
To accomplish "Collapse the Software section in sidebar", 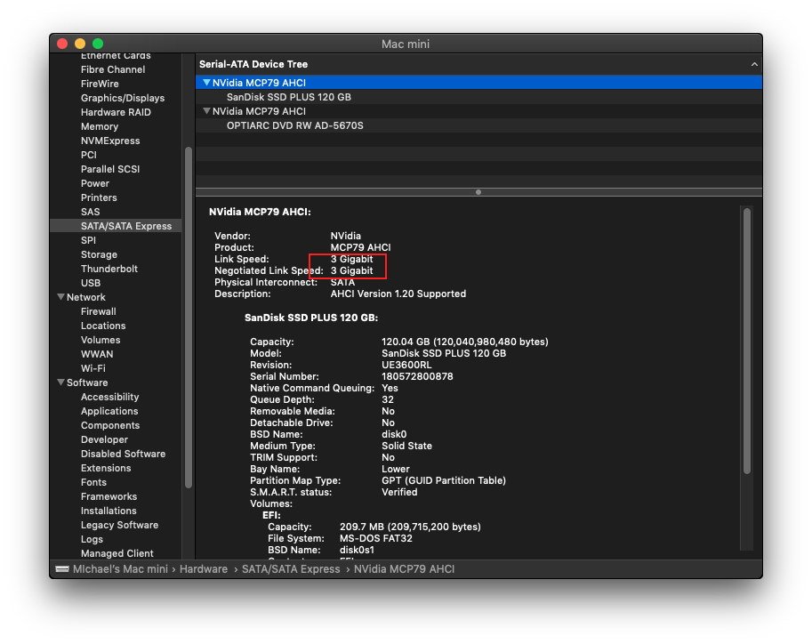I will [x=61, y=382].
